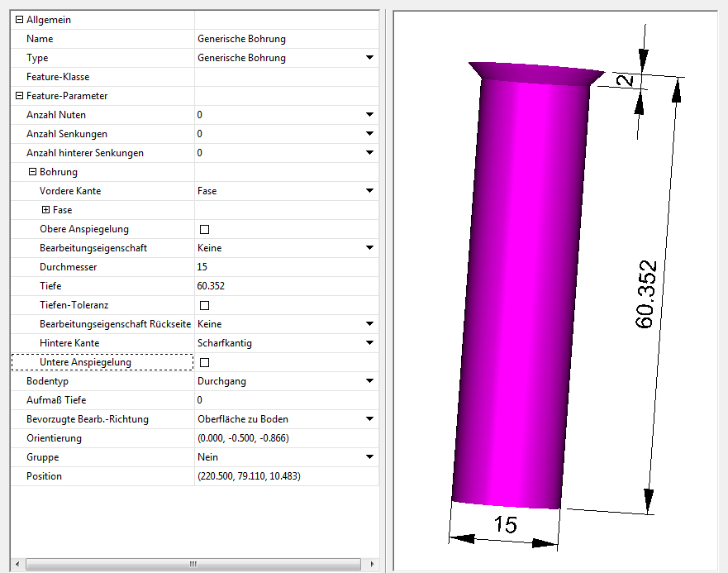The image size is (728, 573).
Task: Collapse the Allgemein section
Action: coord(20,20)
